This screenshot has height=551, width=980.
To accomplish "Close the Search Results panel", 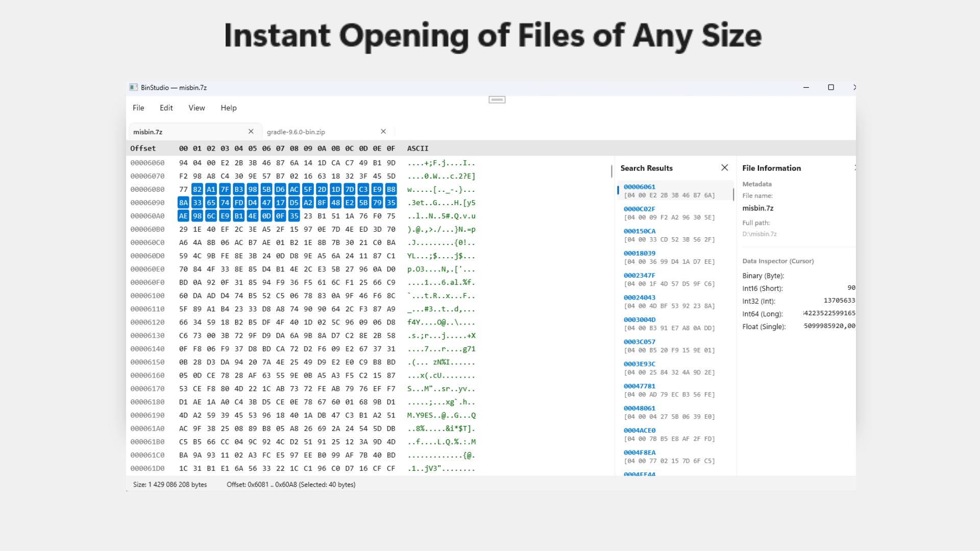I will (724, 167).
